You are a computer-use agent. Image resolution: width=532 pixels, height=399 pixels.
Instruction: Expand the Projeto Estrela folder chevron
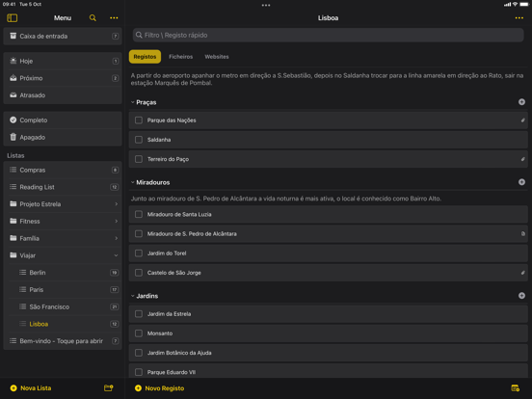pyautogui.click(x=116, y=204)
